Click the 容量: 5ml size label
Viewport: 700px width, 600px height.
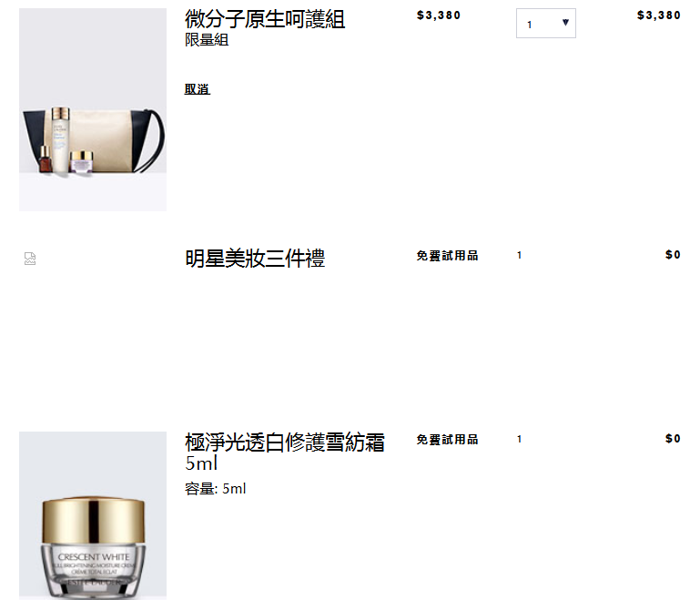pos(215,488)
